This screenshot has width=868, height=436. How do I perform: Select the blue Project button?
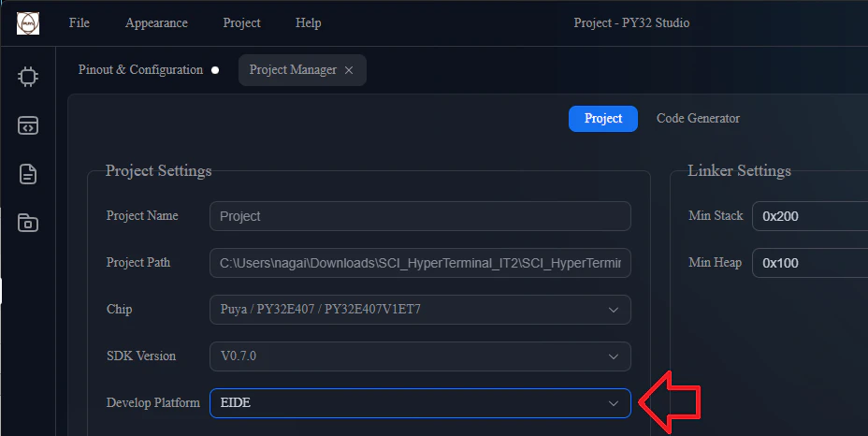pyautogui.click(x=603, y=119)
